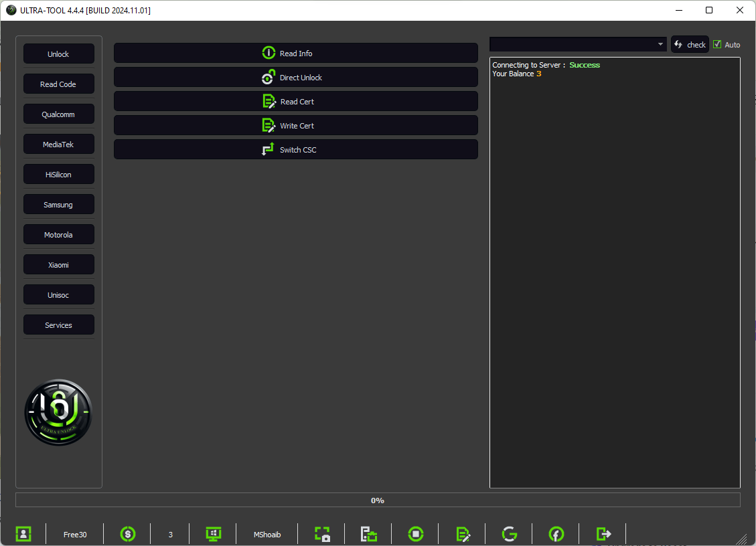Click the MShoaib username text
The width and height of the screenshot is (756, 546).
[x=267, y=535]
